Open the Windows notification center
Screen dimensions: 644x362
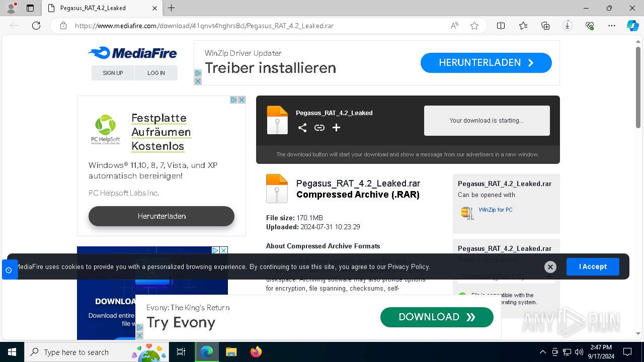click(x=627, y=352)
